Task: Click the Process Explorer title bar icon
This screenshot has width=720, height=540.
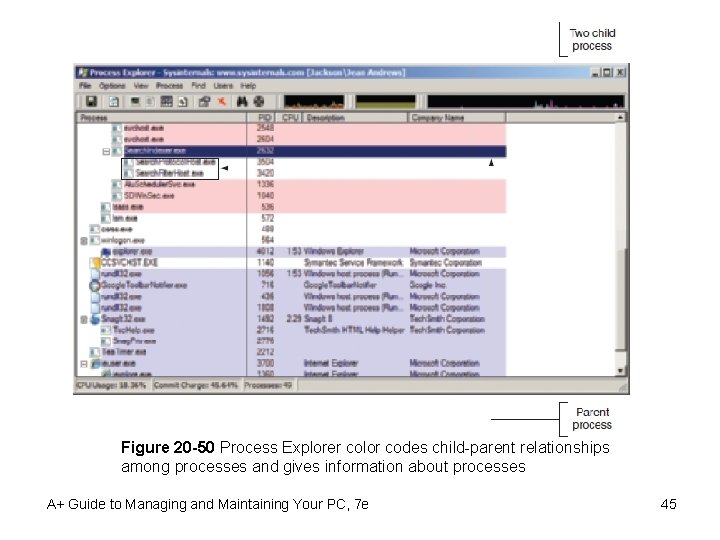Action: (x=83, y=73)
